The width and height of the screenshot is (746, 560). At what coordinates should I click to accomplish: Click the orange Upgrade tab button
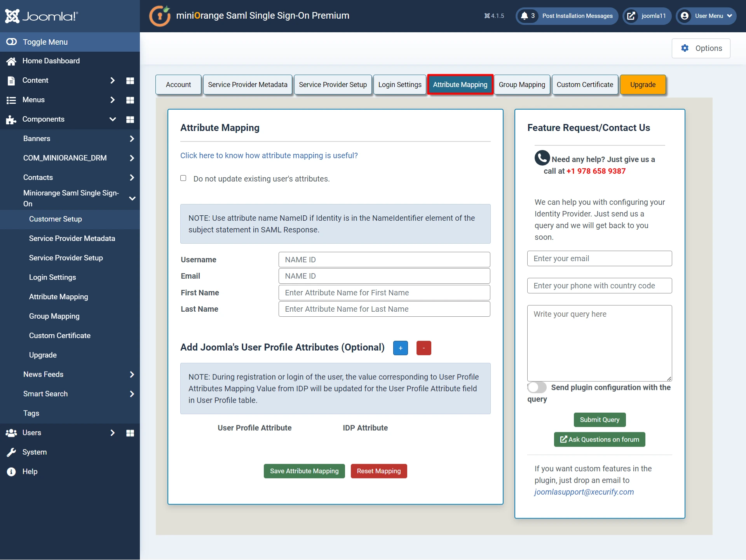point(643,84)
